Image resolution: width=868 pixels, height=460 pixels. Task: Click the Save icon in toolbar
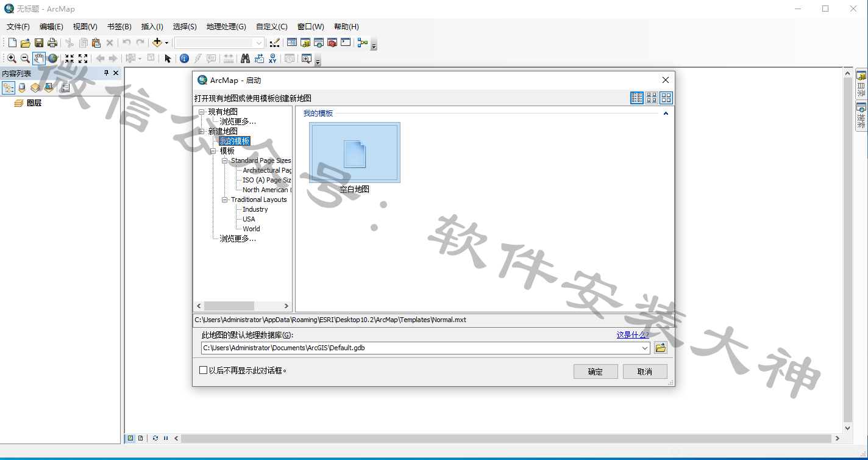coord(39,43)
